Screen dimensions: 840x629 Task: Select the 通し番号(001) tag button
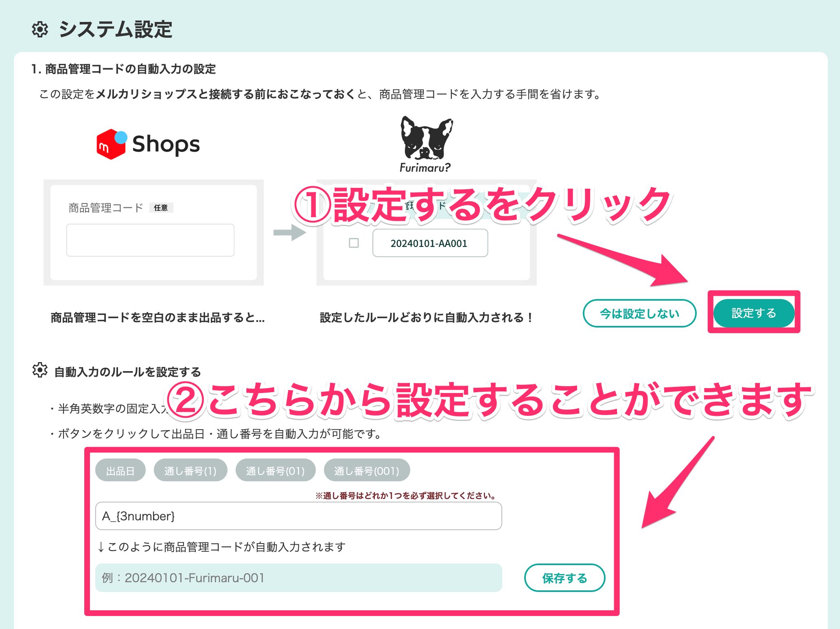coord(366,471)
